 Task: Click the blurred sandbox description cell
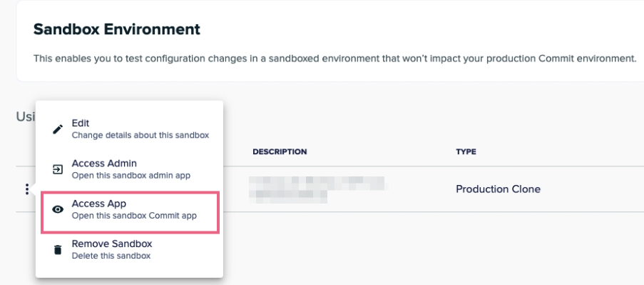319,189
